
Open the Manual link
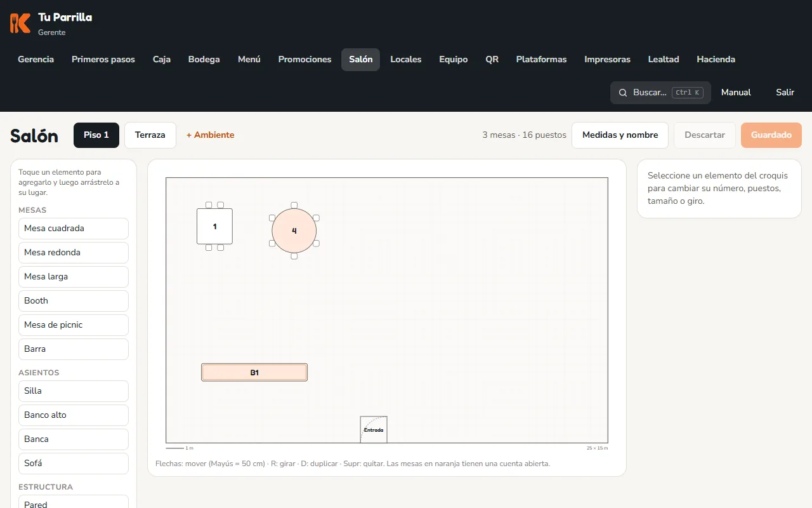tap(736, 93)
